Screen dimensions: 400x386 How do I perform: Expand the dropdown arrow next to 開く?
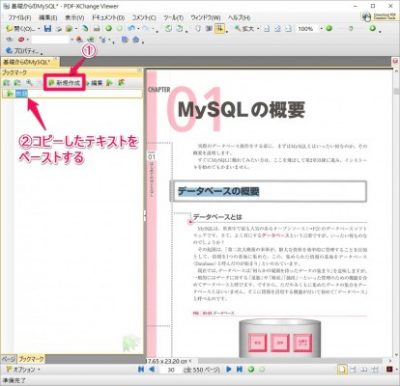[x=39, y=29]
